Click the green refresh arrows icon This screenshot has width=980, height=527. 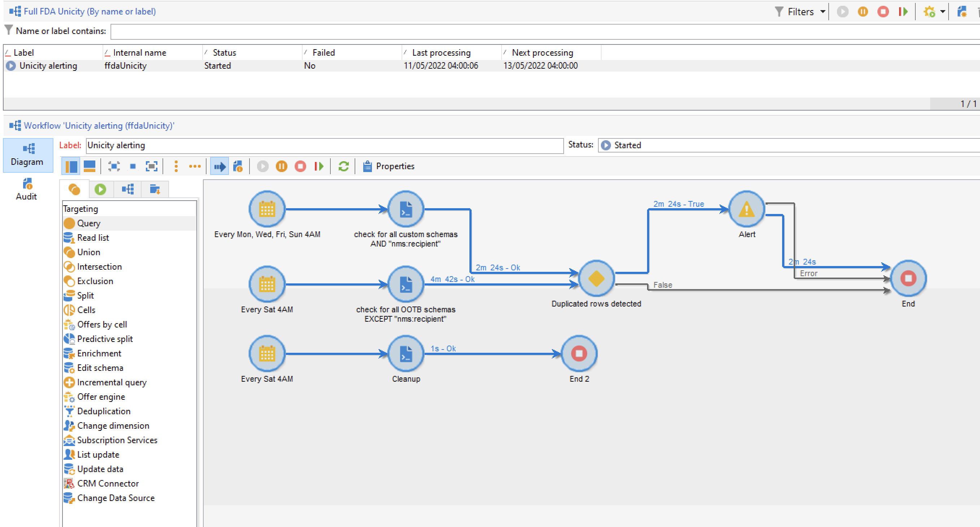(343, 166)
